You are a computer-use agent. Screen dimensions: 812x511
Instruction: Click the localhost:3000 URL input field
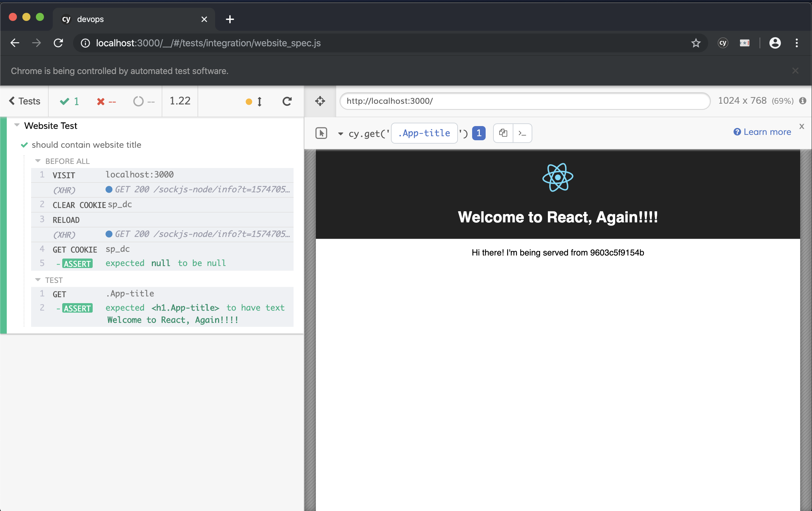click(525, 101)
